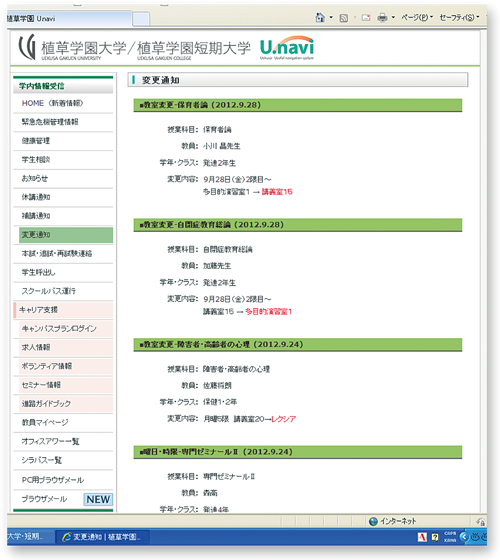This screenshot has width=500, height=560.
Task: Open 休講通知 sidebar item
Action: pos(63,197)
